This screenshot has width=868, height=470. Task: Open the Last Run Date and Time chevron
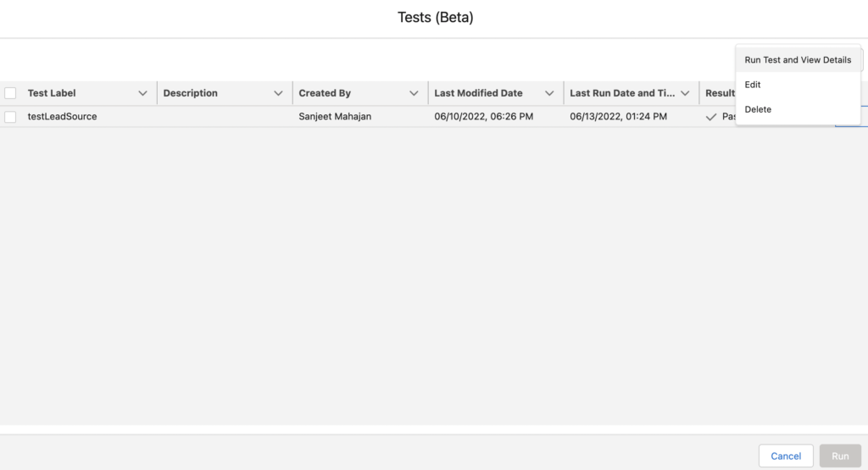click(x=685, y=93)
